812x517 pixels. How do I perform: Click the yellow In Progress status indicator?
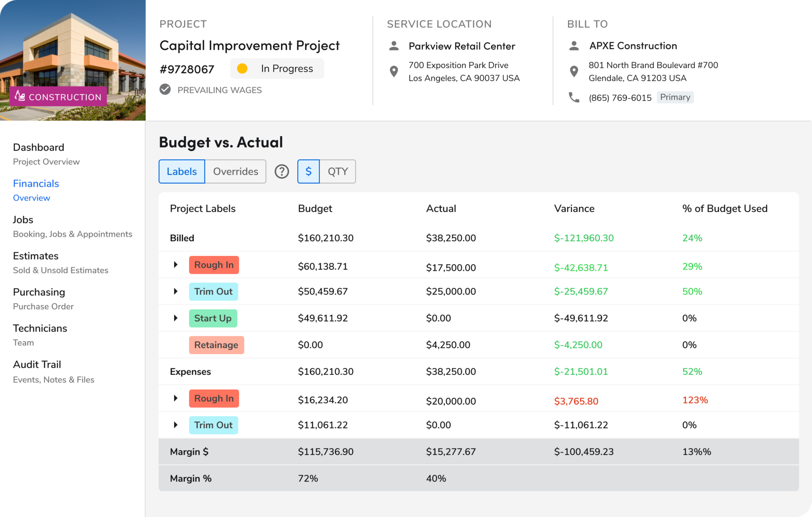(x=243, y=68)
